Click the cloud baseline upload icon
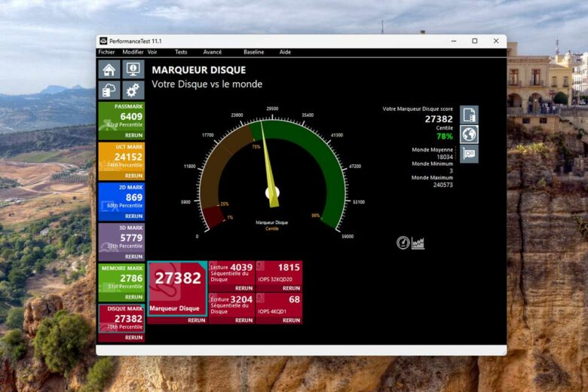Image resolution: width=588 pixels, height=392 pixels. pos(109,90)
